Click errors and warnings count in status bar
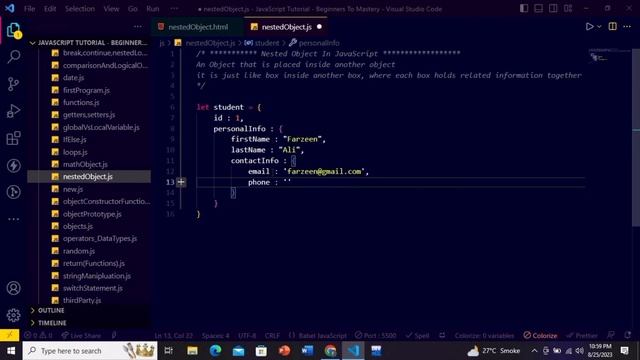The height and width of the screenshot is (360, 640). [38, 336]
